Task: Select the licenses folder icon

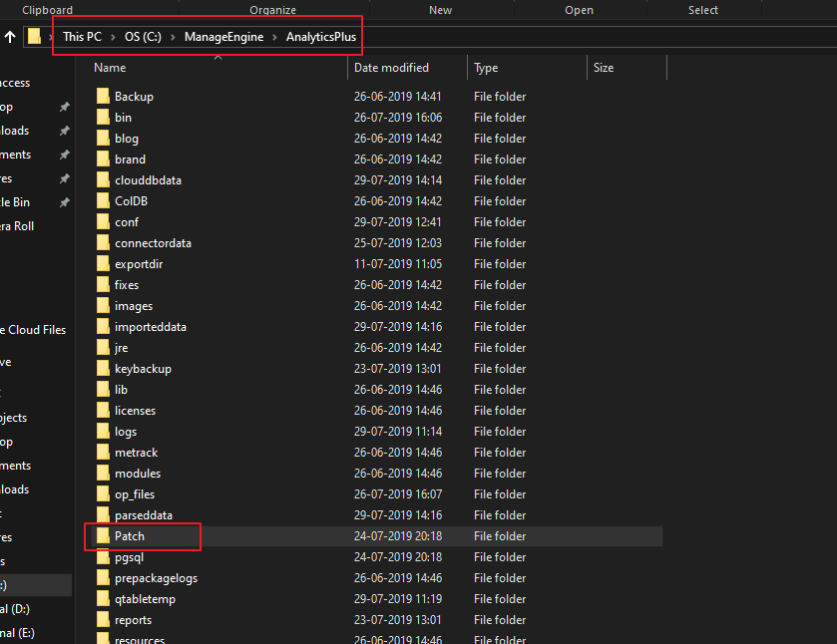Action: click(103, 411)
